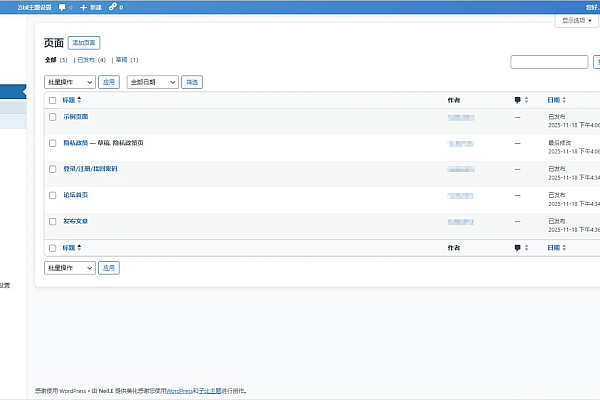The image size is (600, 400).
Task: Check the box for 隐私政策 row
Action: [52, 143]
